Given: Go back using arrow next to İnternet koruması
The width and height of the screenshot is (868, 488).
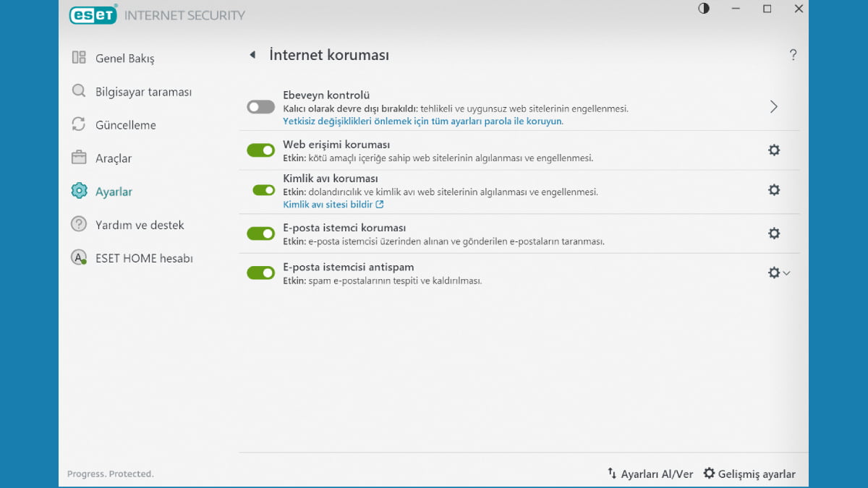Looking at the screenshot, I should point(252,54).
